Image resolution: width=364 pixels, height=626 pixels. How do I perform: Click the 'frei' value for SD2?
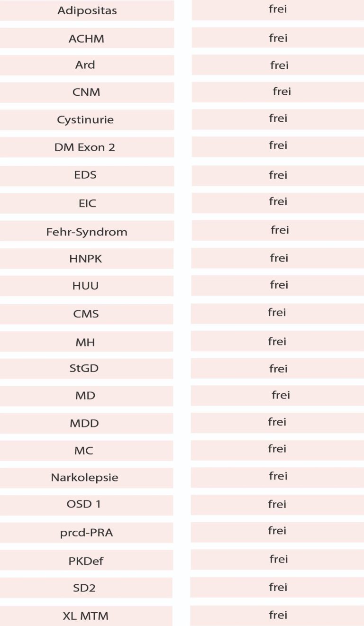[278, 588]
